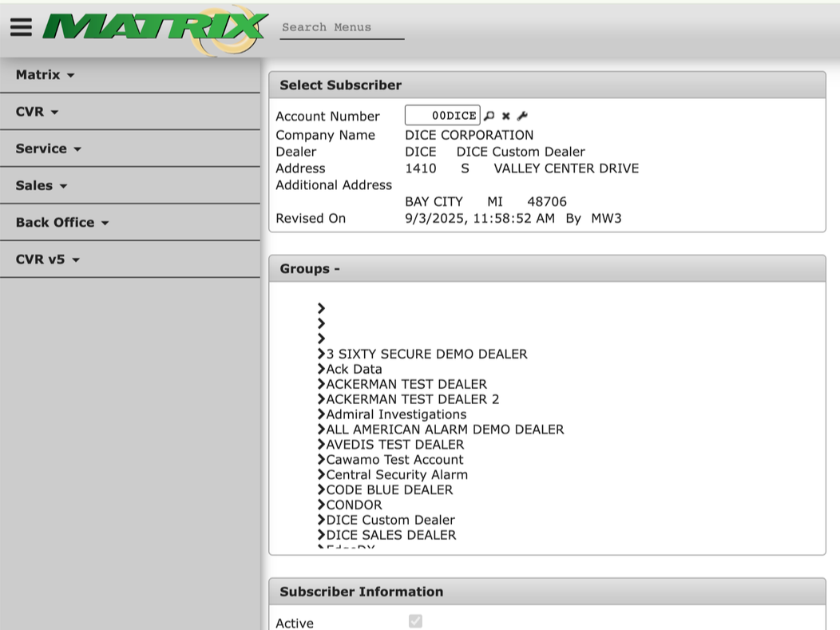Open the hamburger menu icon

[21, 27]
